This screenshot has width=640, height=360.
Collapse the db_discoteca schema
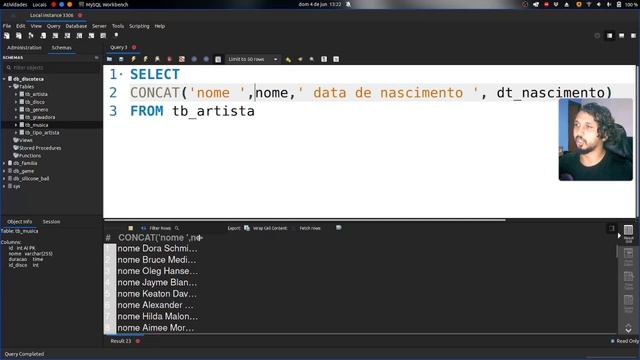pos(4,79)
